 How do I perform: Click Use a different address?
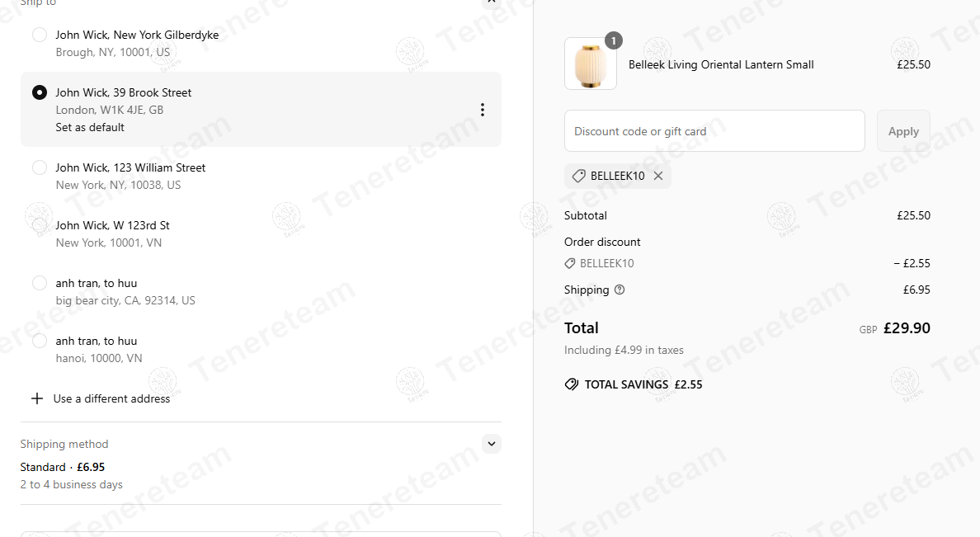tap(112, 399)
